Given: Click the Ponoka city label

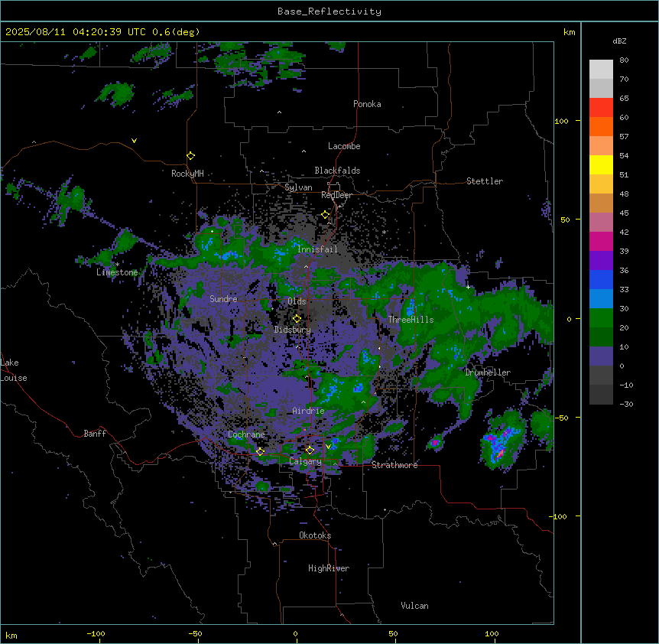Looking at the screenshot, I should [367, 104].
